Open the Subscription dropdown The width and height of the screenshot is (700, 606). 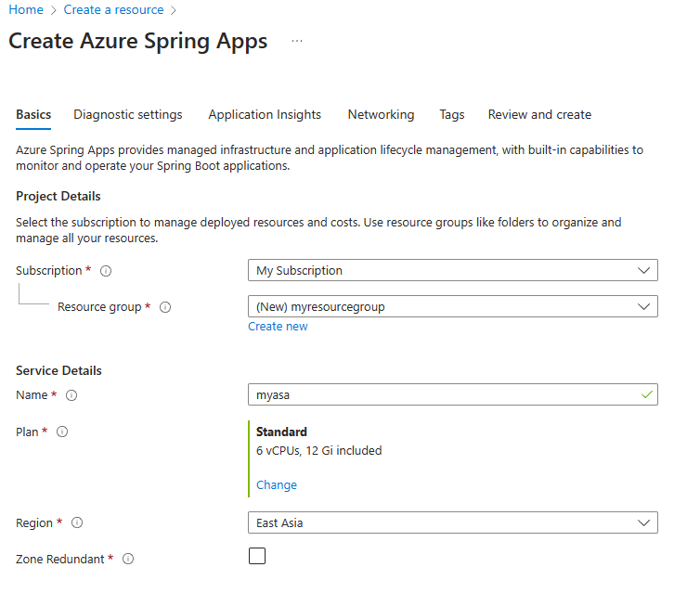(x=453, y=271)
